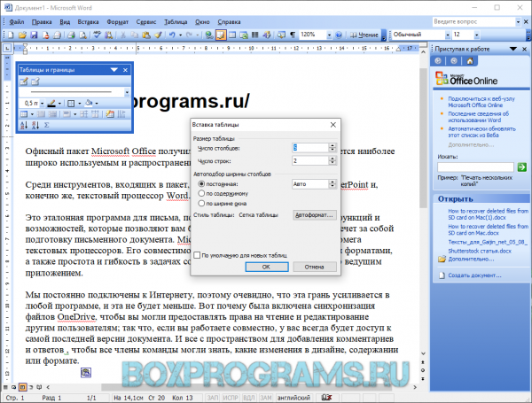Sort ascending in Tables and Borders toolbar

point(24,125)
